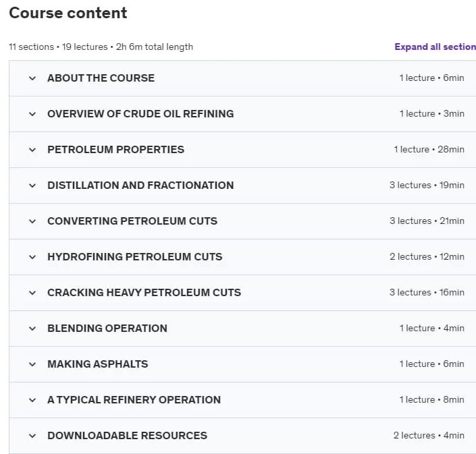Open the MAKING ASPHALTS section heading
The image size is (476, 454).
point(98,364)
